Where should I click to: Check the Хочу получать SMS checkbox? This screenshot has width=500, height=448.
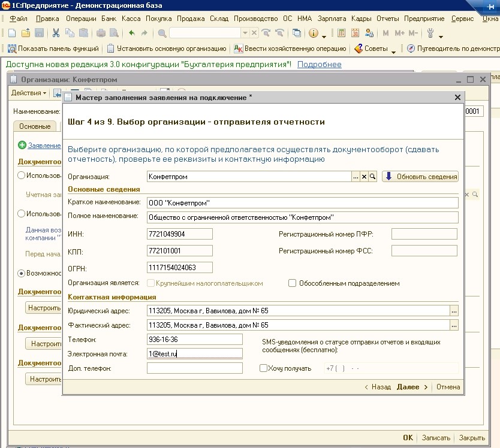[263, 368]
